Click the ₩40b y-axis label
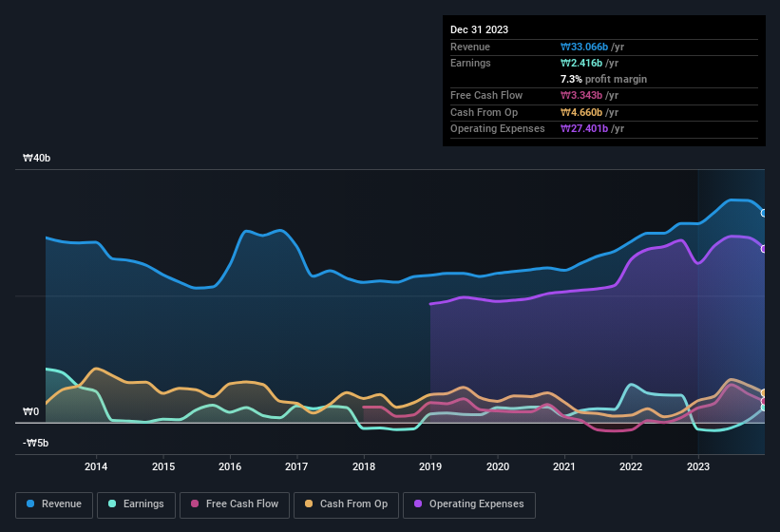This screenshot has width=780, height=532. click(x=37, y=159)
